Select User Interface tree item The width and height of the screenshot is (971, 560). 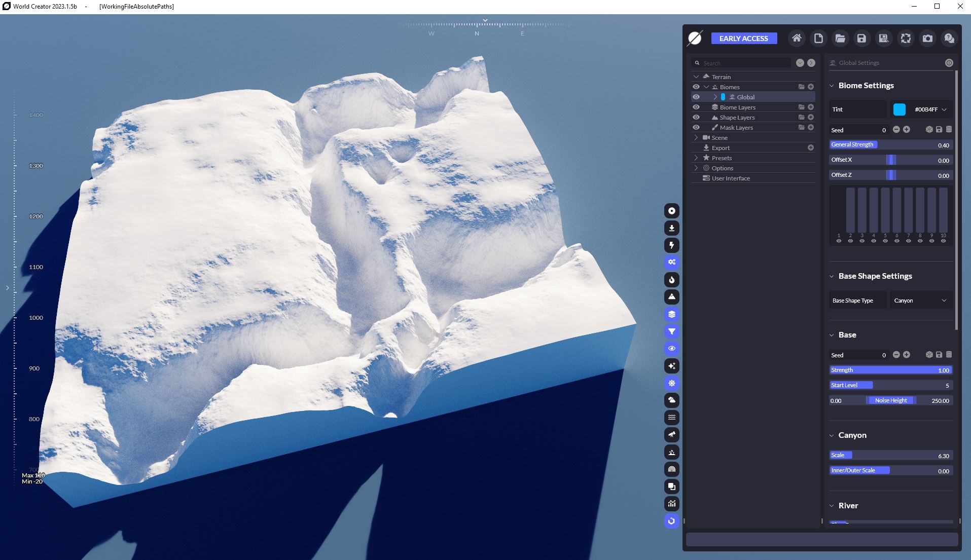pyautogui.click(x=731, y=178)
